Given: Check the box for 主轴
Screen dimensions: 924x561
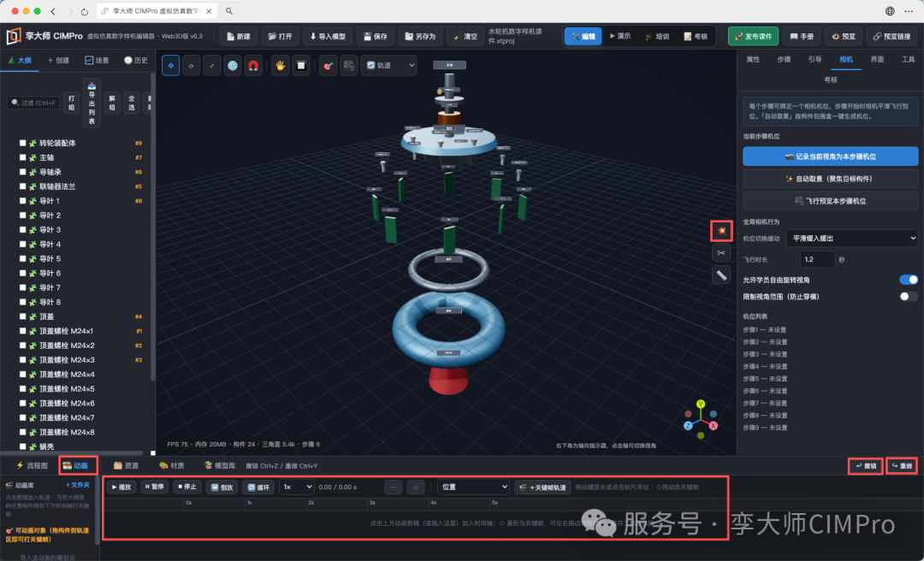Looking at the screenshot, I should pyautogui.click(x=23, y=157).
